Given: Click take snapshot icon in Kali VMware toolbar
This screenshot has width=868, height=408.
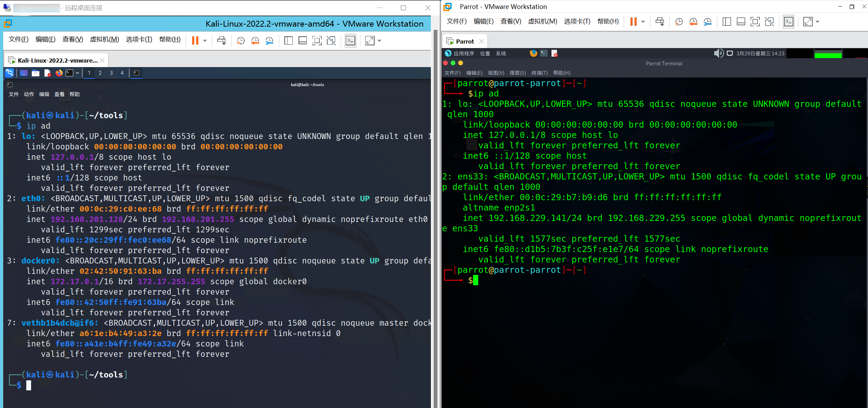Looking at the screenshot, I should [x=241, y=41].
